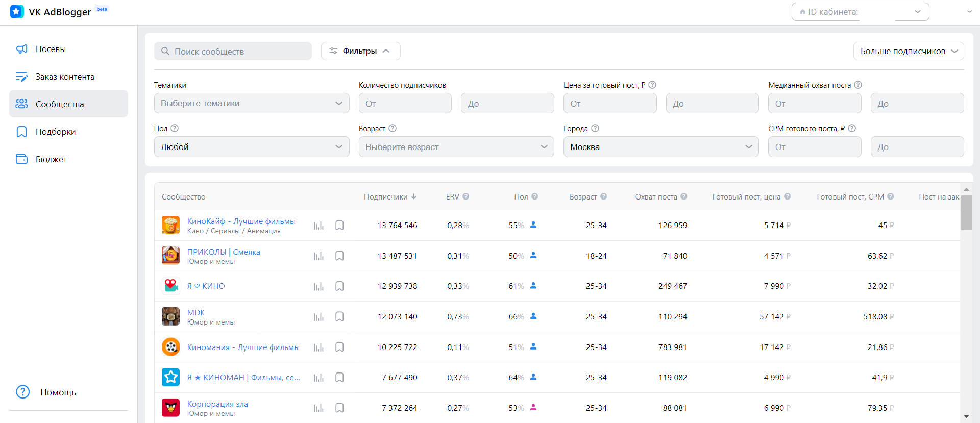Screen dimensions: 980x423
Task: Open the Тематики dropdown
Action: click(252, 103)
